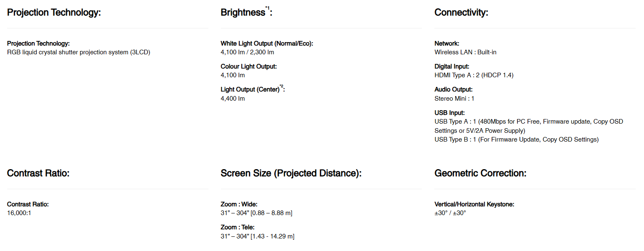Click the RGB liquid crystal shutter description text

click(x=79, y=52)
